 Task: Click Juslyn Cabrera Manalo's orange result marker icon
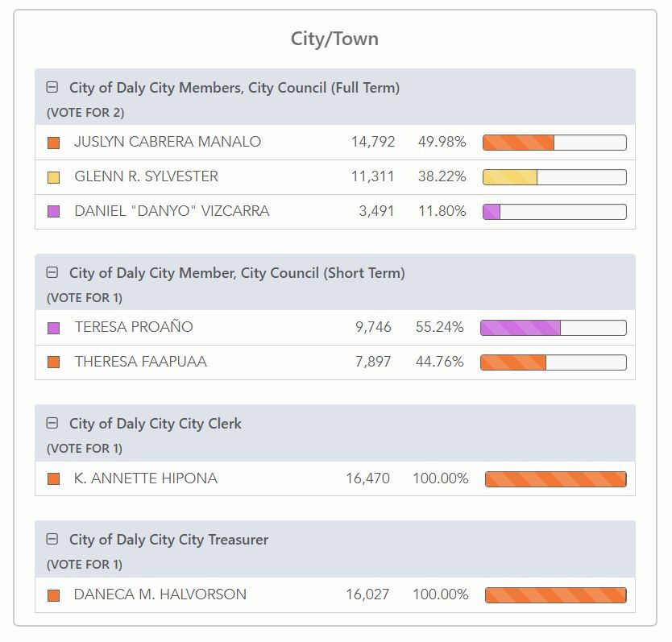click(x=55, y=141)
